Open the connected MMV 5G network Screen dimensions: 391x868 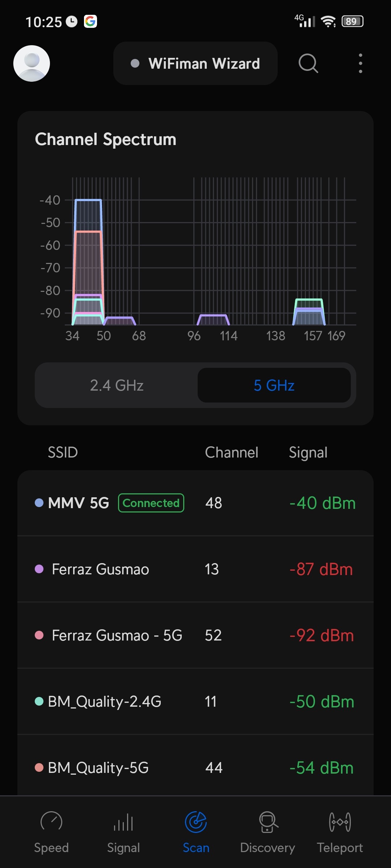click(x=195, y=503)
